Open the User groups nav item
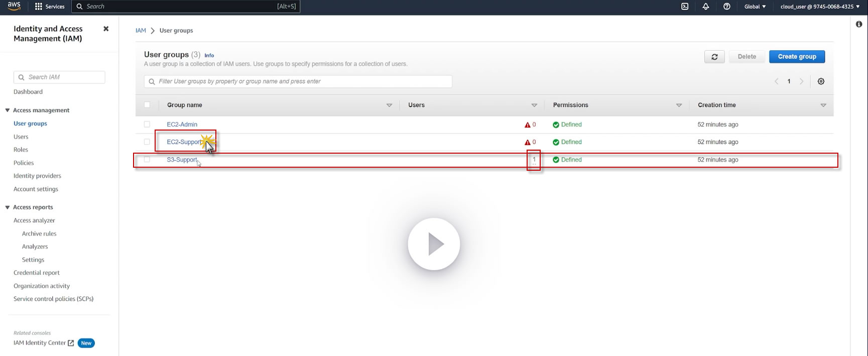The image size is (868, 356). pyautogui.click(x=30, y=124)
